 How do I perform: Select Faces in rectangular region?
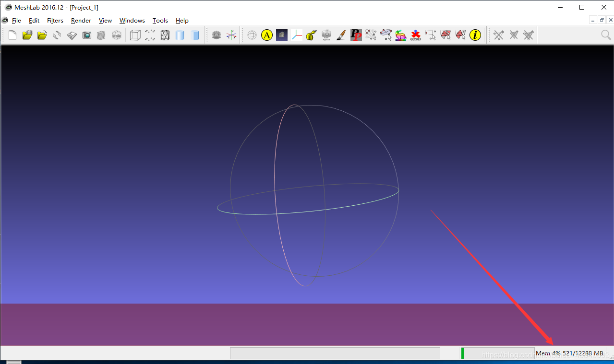[445, 35]
